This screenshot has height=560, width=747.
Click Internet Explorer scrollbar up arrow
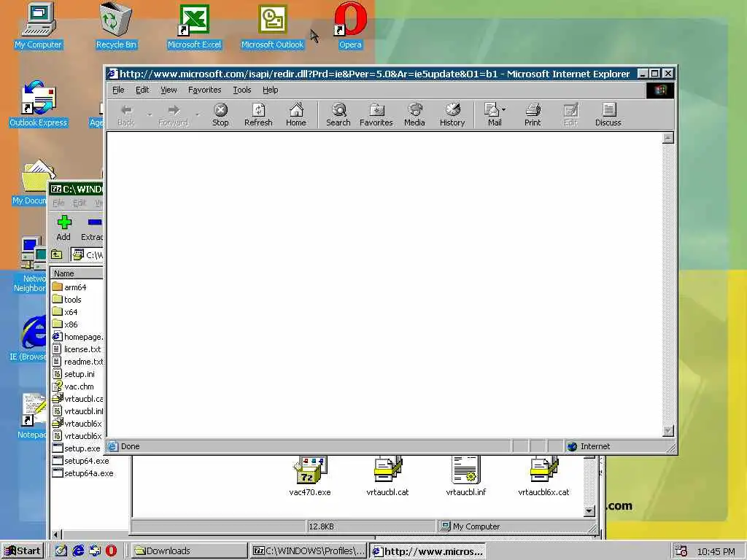668,138
